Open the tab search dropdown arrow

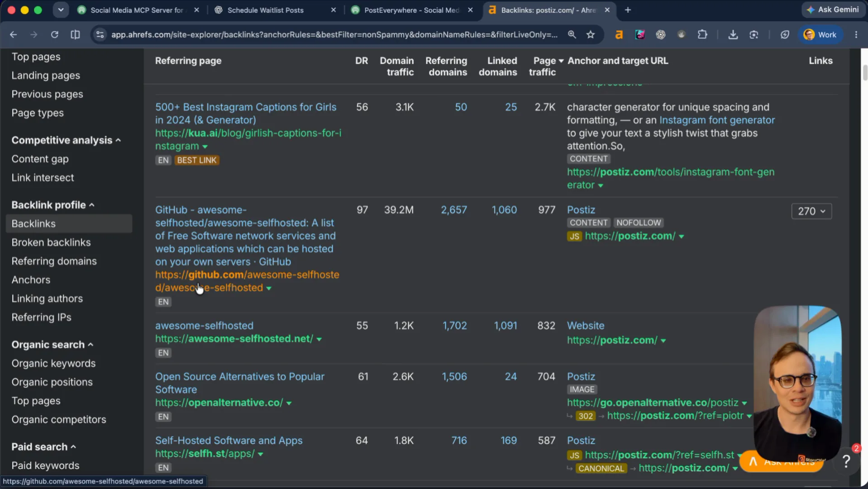pos(61,10)
